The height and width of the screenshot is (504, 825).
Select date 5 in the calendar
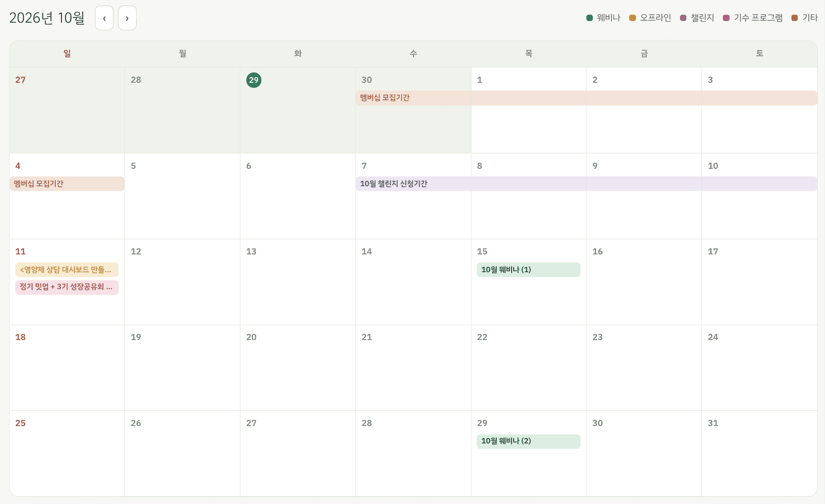coord(133,166)
